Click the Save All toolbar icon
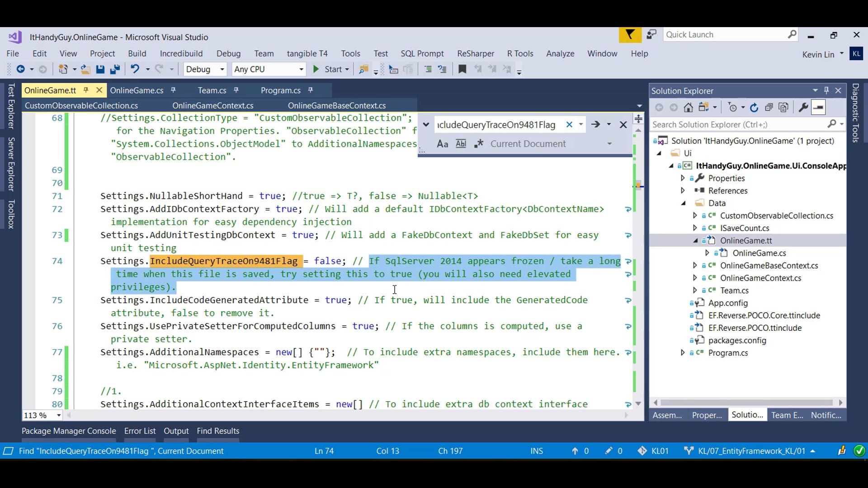 click(x=115, y=69)
